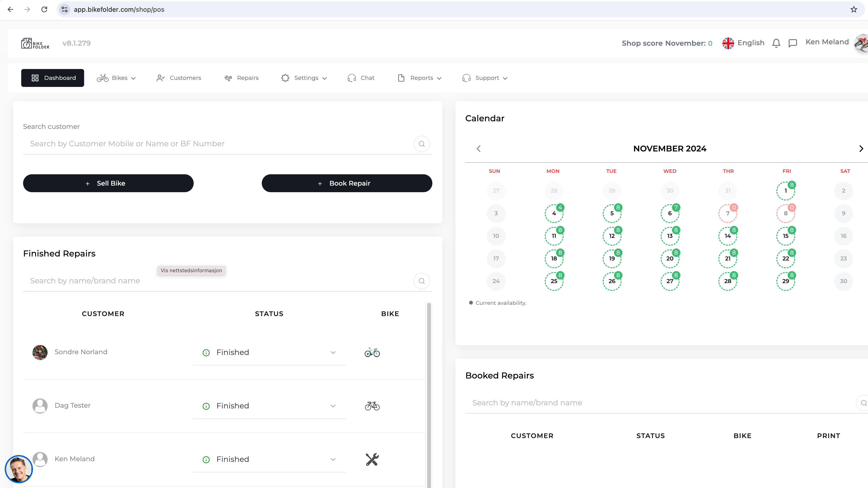Expand Dag Tester's Finished status dropdown
This screenshot has width=868, height=488.
tap(333, 406)
